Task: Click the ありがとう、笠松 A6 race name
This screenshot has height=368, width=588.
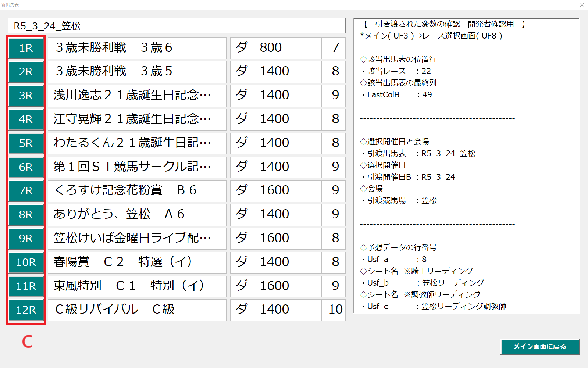Action: (x=137, y=214)
